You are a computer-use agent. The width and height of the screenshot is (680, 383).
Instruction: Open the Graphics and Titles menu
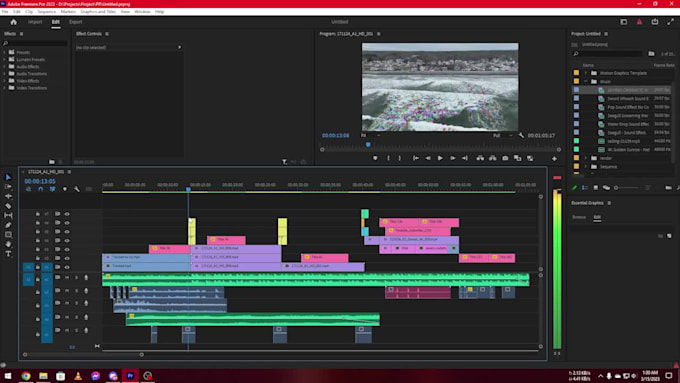point(98,12)
